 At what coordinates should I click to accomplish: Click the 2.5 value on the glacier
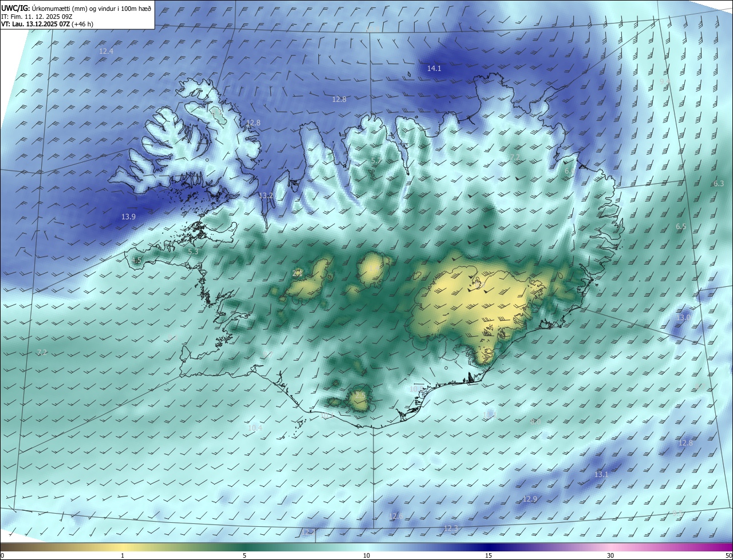pyautogui.click(x=360, y=395)
